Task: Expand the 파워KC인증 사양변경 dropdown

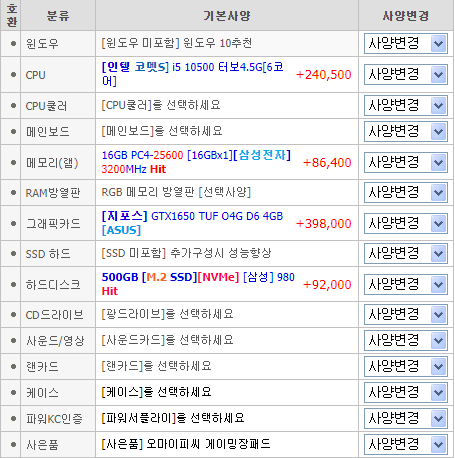Action: pos(405,418)
